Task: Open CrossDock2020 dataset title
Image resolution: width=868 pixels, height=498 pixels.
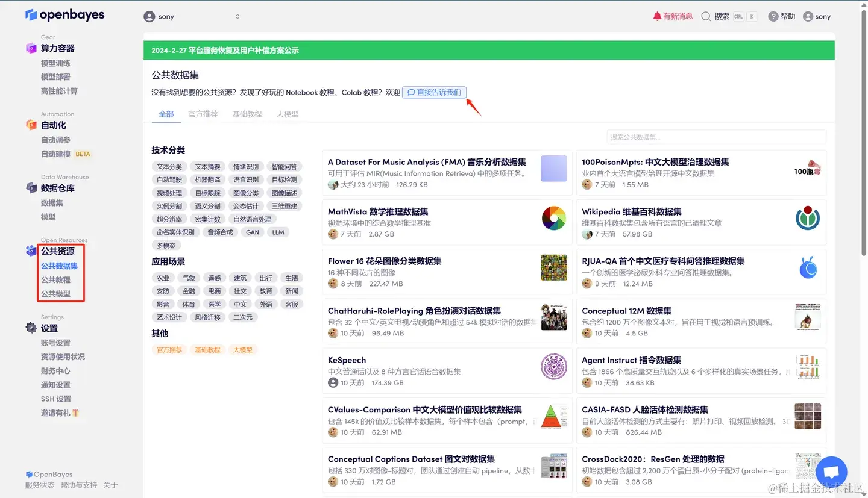Action: click(x=653, y=459)
